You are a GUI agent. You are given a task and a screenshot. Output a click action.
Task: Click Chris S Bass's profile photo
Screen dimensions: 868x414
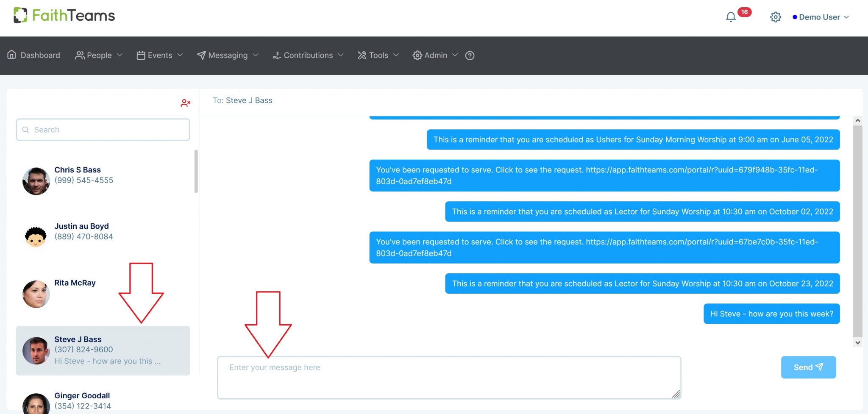point(36,181)
